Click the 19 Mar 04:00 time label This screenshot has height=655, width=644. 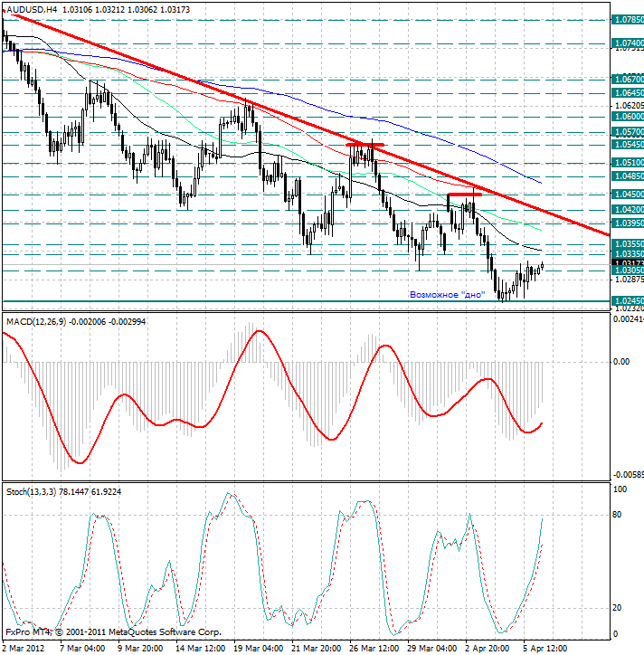(259, 649)
